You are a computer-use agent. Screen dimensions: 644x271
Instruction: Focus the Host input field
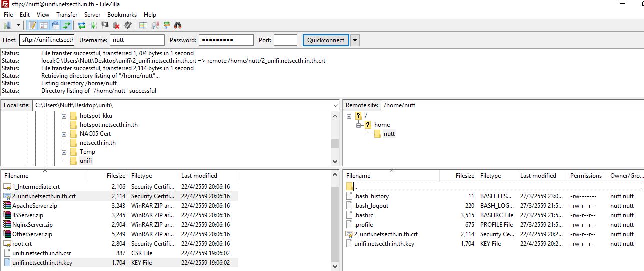click(47, 40)
